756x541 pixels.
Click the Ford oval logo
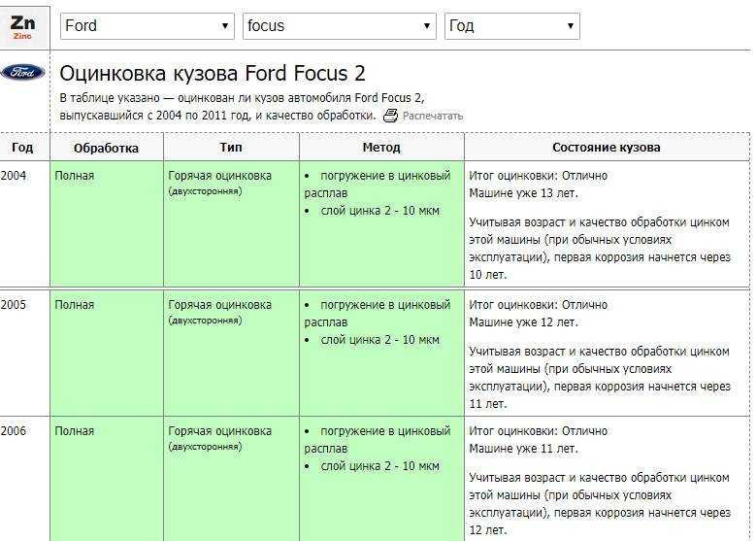tap(22, 73)
